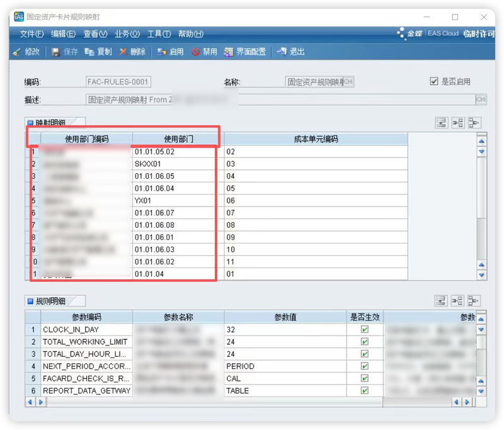This screenshot has width=504, height=430.
Task: Click top scroll-up arrow of the 规则明细 table
Action: click(481, 319)
